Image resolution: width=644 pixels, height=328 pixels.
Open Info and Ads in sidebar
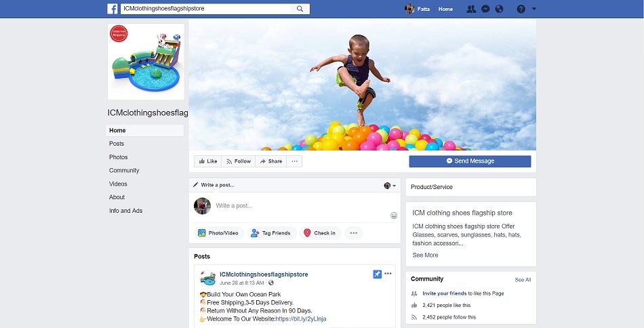[125, 211]
